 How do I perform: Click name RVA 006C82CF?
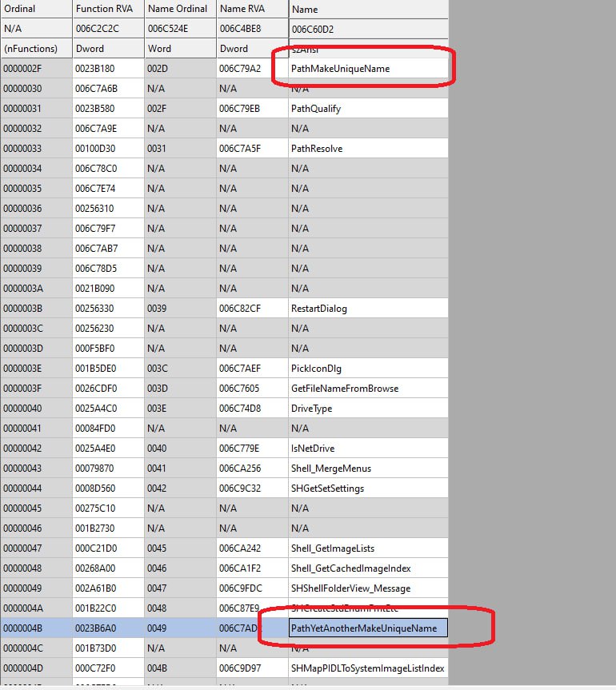[252, 309]
